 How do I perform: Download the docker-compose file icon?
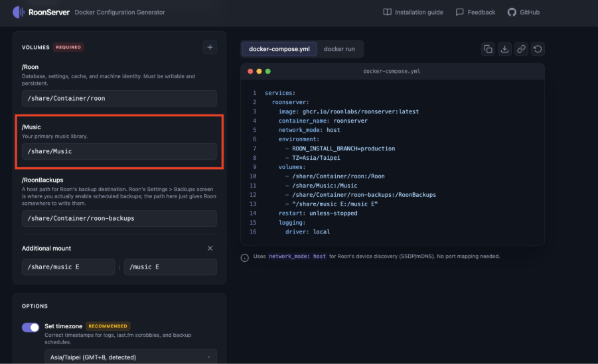point(504,49)
